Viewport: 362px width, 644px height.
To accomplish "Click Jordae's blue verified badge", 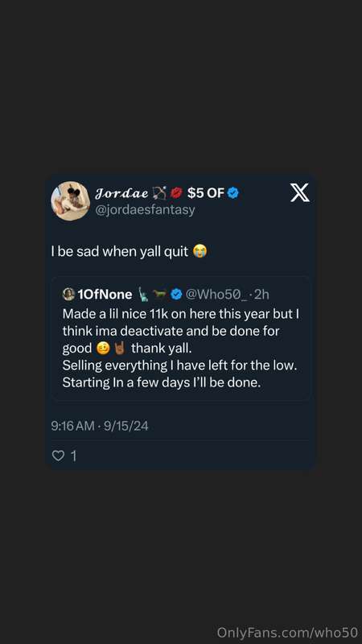I will pos(233,192).
